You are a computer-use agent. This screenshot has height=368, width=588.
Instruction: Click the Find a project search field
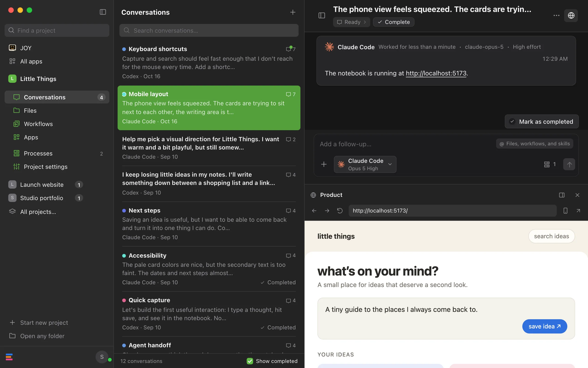coord(57,30)
